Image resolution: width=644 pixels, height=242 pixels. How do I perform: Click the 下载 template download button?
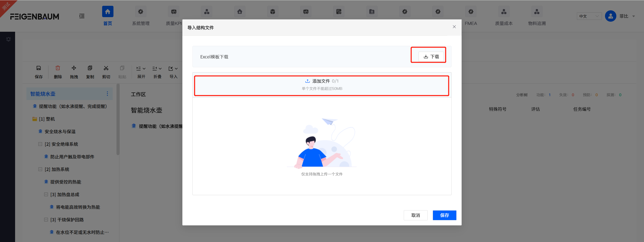click(x=431, y=56)
